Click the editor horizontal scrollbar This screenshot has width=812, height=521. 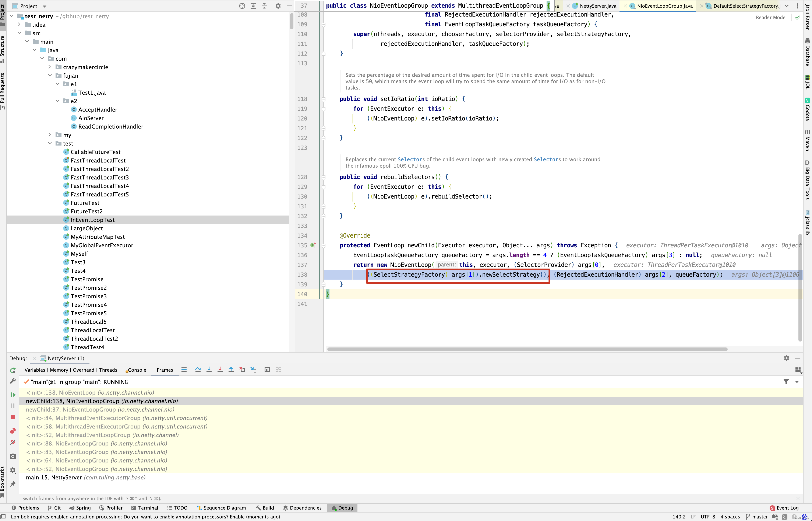pyautogui.click(x=527, y=349)
